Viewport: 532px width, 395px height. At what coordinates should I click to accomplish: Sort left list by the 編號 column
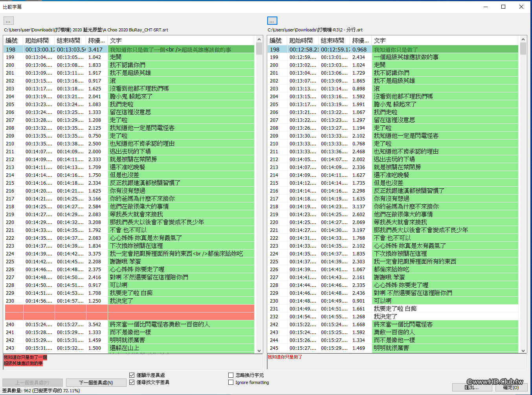tap(11, 40)
